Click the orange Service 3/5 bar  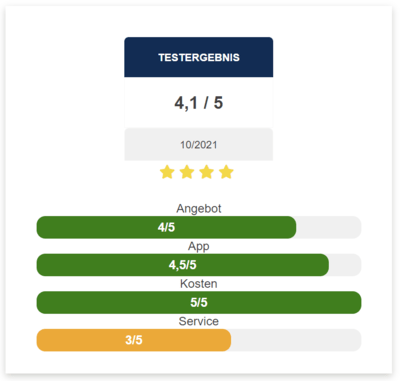point(134,340)
